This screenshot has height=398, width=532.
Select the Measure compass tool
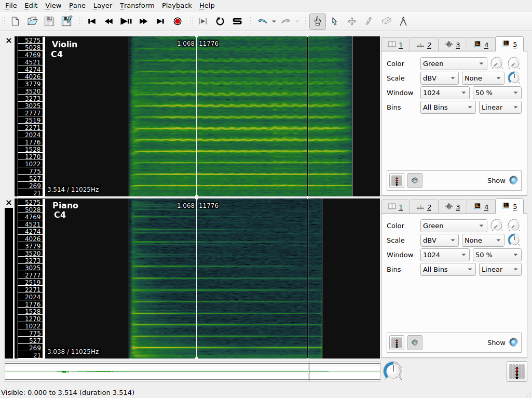[403, 21]
